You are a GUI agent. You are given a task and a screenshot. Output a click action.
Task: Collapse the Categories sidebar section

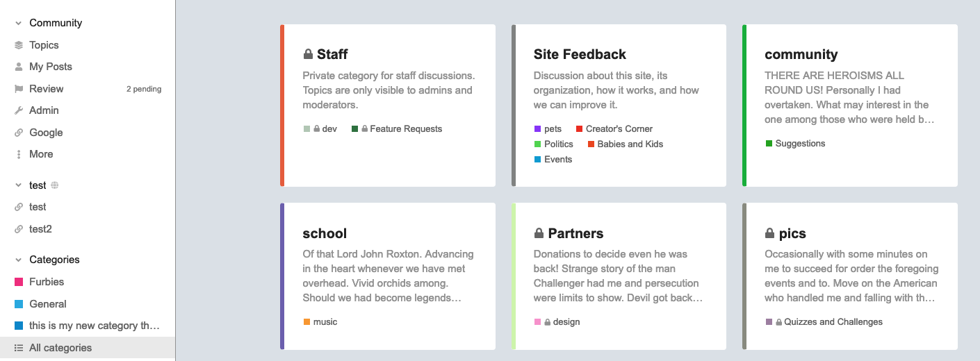(x=19, y=260)
